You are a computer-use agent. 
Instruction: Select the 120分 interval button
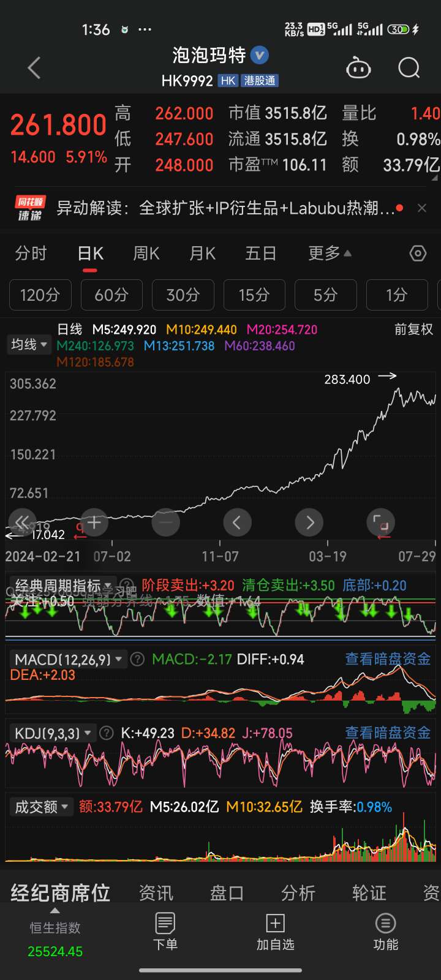[x=40, y=295]
